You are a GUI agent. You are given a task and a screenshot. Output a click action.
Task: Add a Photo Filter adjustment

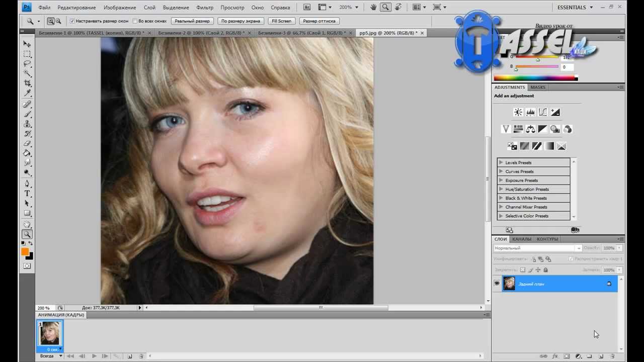(x=555, y=129)
